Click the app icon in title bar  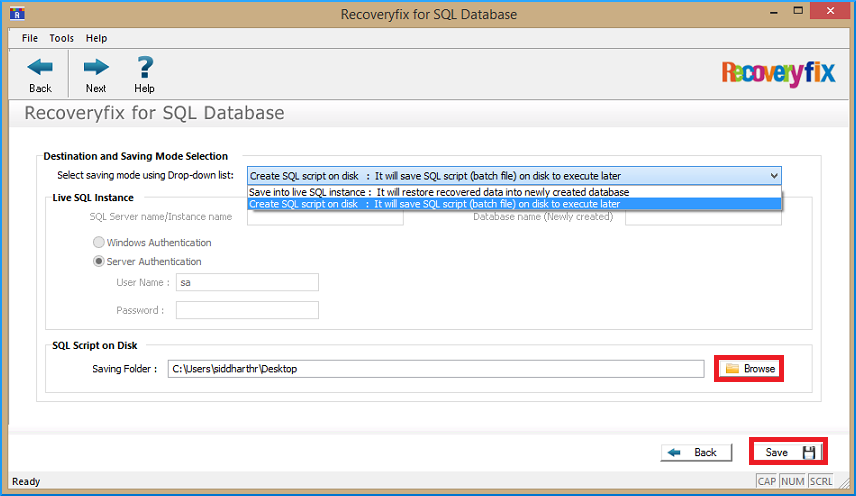[x=17, y=13]
